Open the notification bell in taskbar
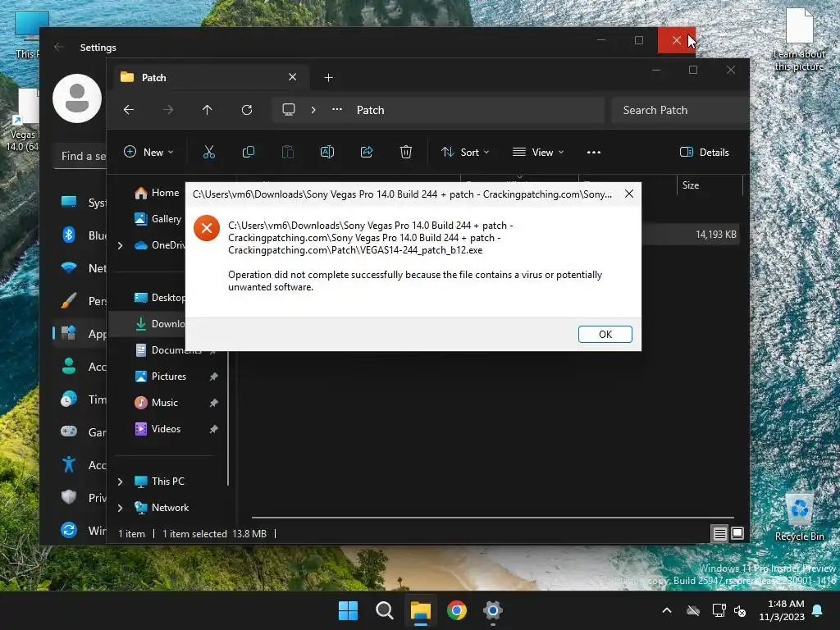The height and width of the screenshot is (630, 840). click(818, 610)
